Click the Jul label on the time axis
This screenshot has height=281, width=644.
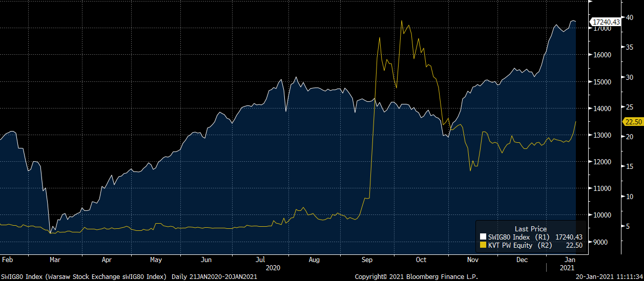(x=260, y=260)
